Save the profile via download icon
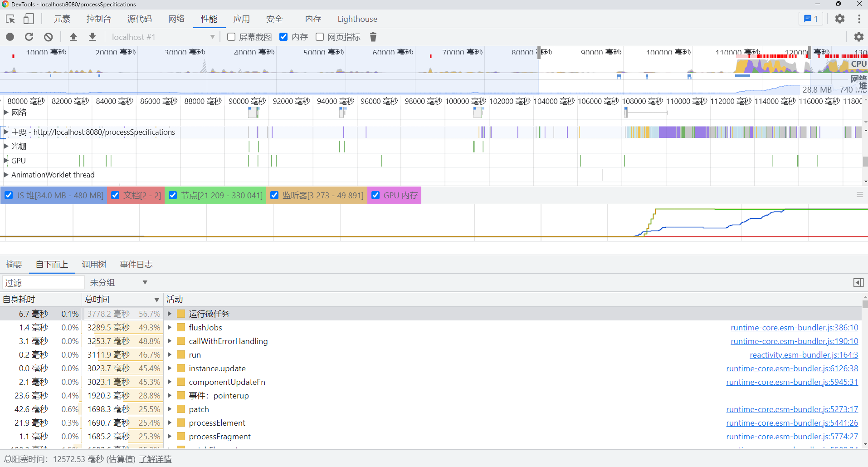The image size is (868, 467). click(x=92, y=37)
